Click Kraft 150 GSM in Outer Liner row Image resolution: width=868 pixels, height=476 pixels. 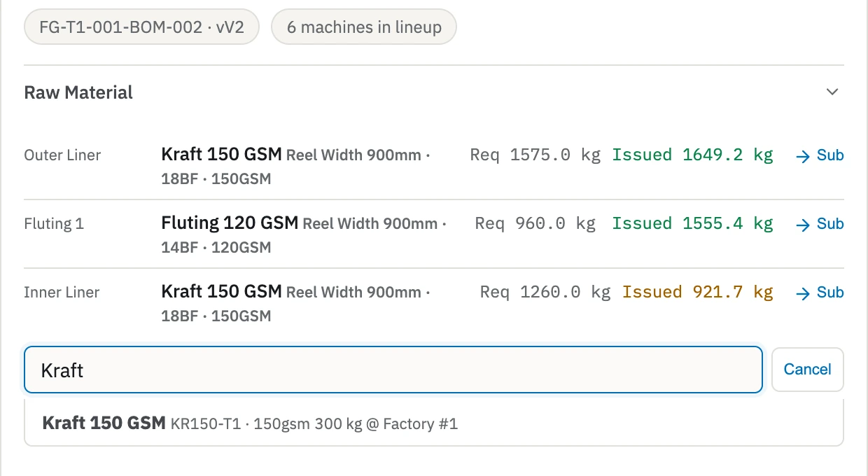click(x=221, y=155)
